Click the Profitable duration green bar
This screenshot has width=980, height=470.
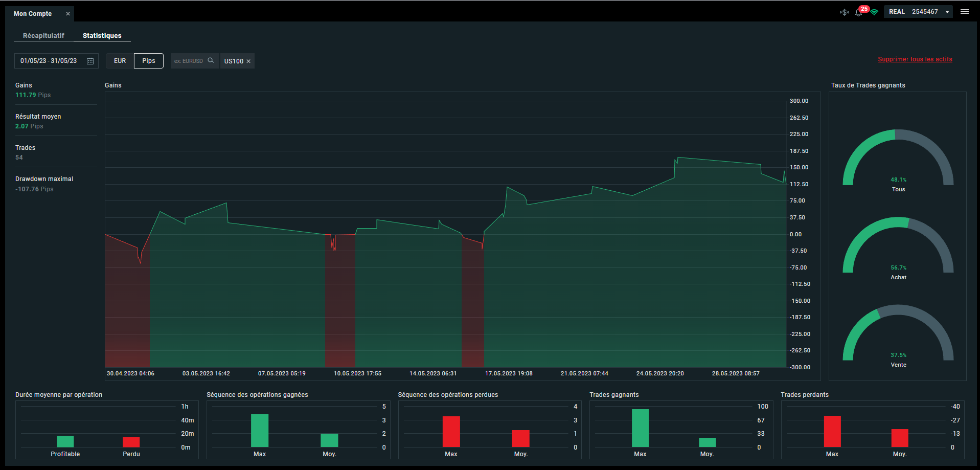pyautogui.click(x=65, y=441)
